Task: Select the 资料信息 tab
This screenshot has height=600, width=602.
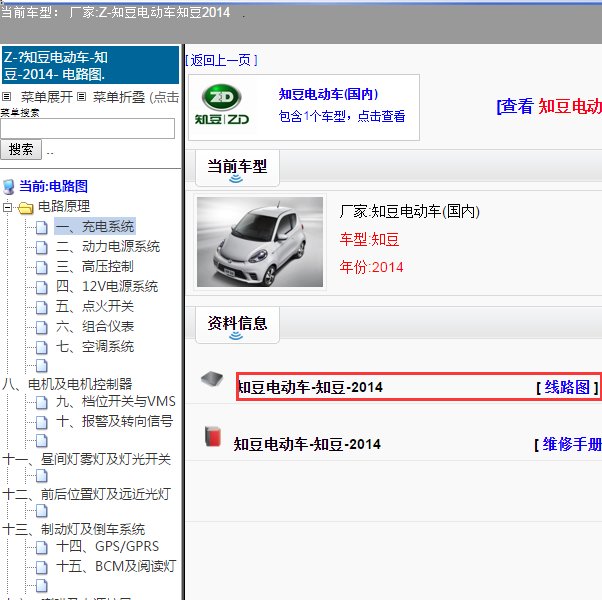Action: click(x=237, y=325)
